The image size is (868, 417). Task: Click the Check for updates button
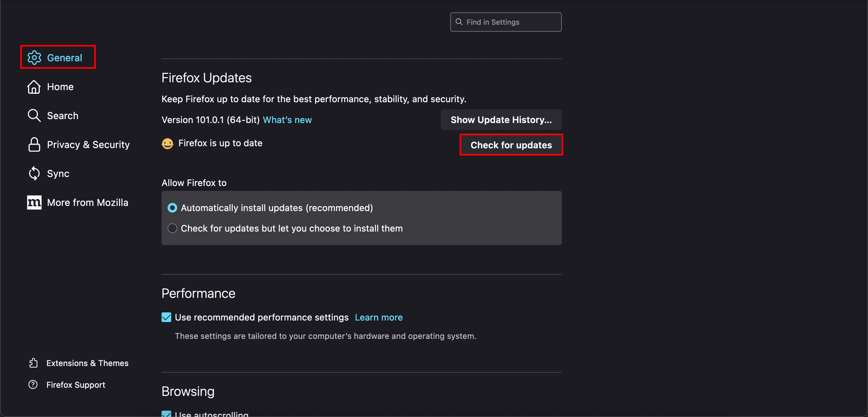point(511,145)
